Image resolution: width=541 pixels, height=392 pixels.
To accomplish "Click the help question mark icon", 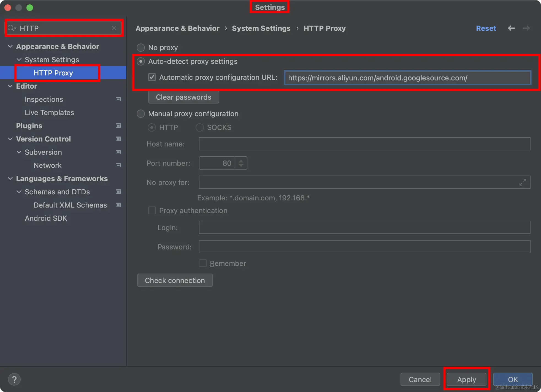I will click(x=14, y=379).
